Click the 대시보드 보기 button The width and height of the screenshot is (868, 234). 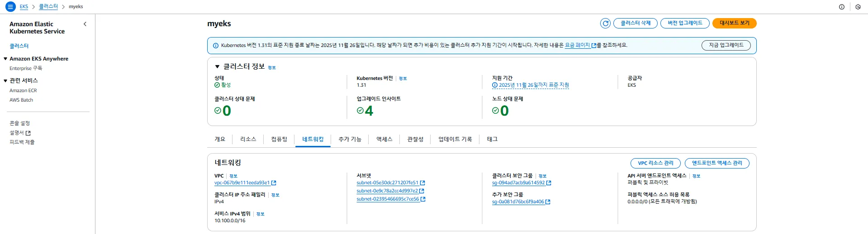tap(735, 23)
